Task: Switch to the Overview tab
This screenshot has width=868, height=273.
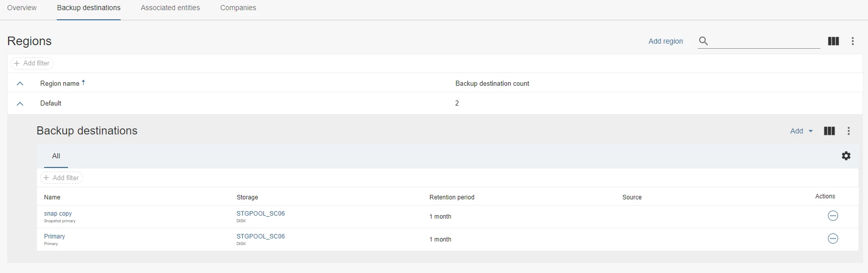Action: (22, 8)
